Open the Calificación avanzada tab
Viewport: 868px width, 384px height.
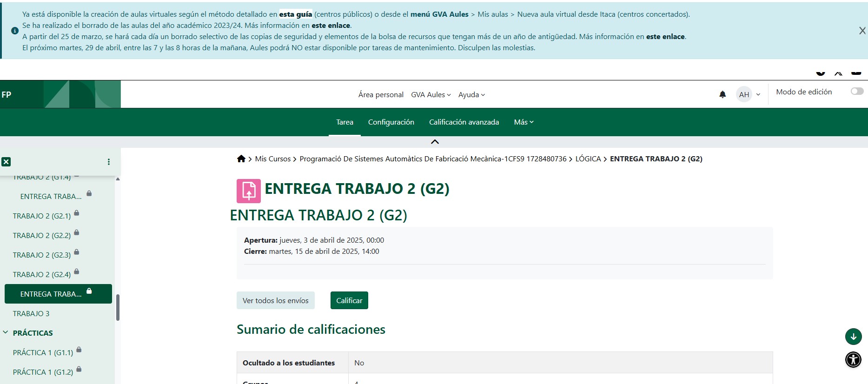pyautogui.click(x=464, y=122)
